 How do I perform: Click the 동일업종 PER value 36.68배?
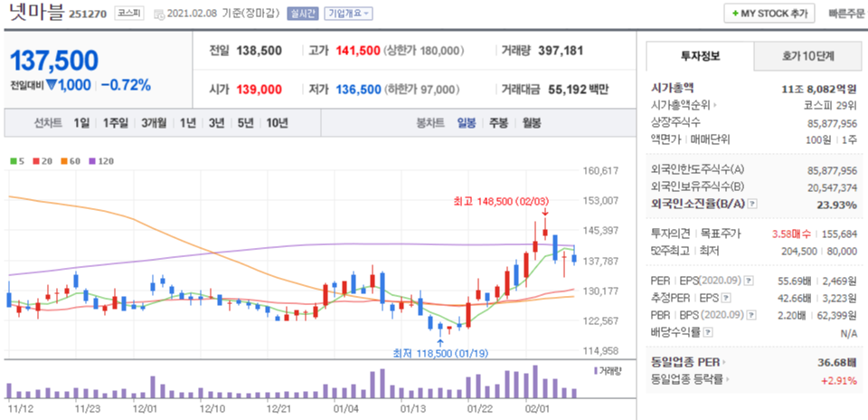point(837,363)
